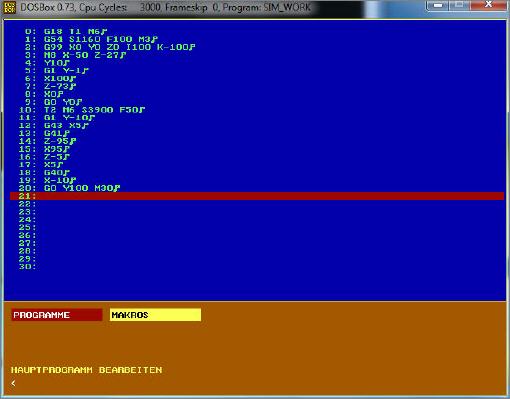Viewport: 510px width, 399px height.
Task: Click the HAUPTPROGRAMM BEARBEITEN status text
Action: 87,370
